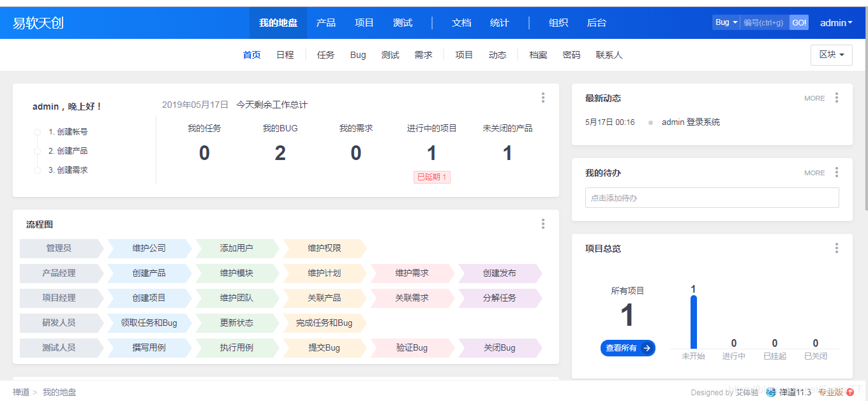Check the step circle beside 2. 创建产品
The width and height of the screenshot is (868, 401).
37,151
